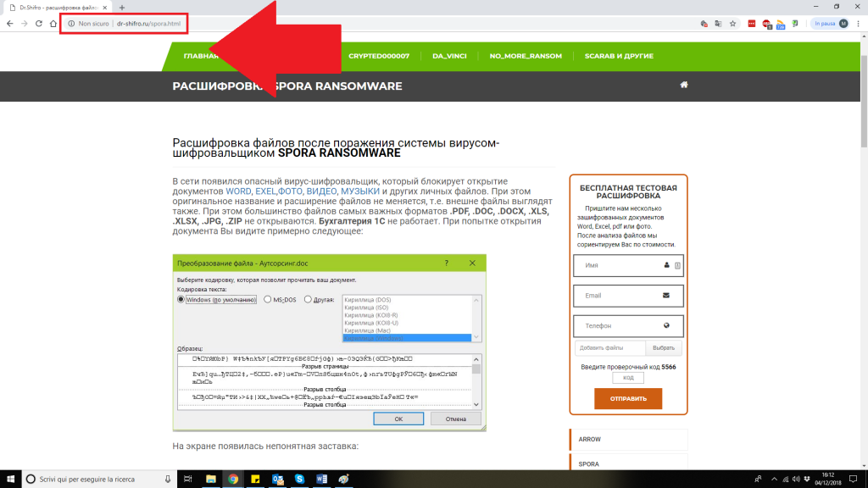Close the Dr.Shifro browser tab
This screenshot has width=868, height=488.
coord(104,8)
